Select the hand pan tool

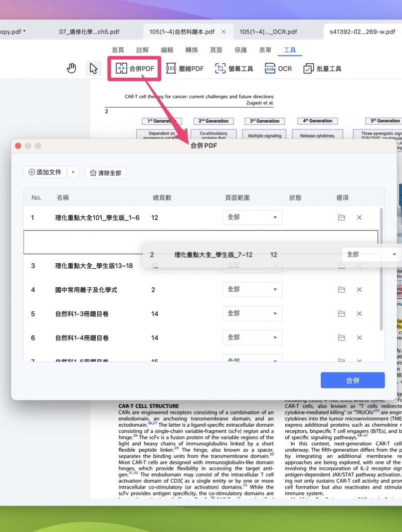tap(72, 69)
